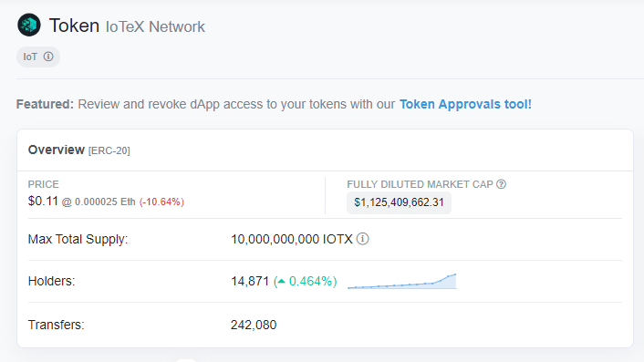This screenshot has height=362, width=644.
Task: Click the holders trend sparkline chart
Action: tap(402, 281)
